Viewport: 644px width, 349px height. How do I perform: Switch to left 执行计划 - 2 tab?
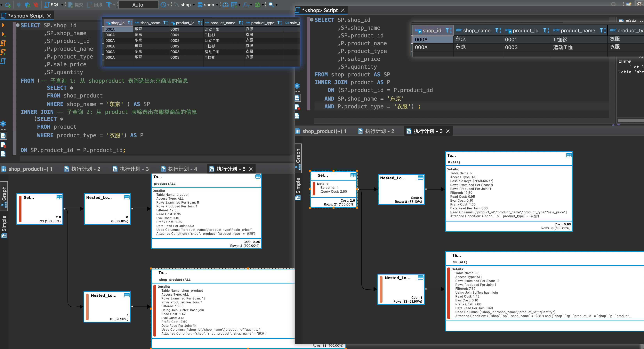point(82,169)
